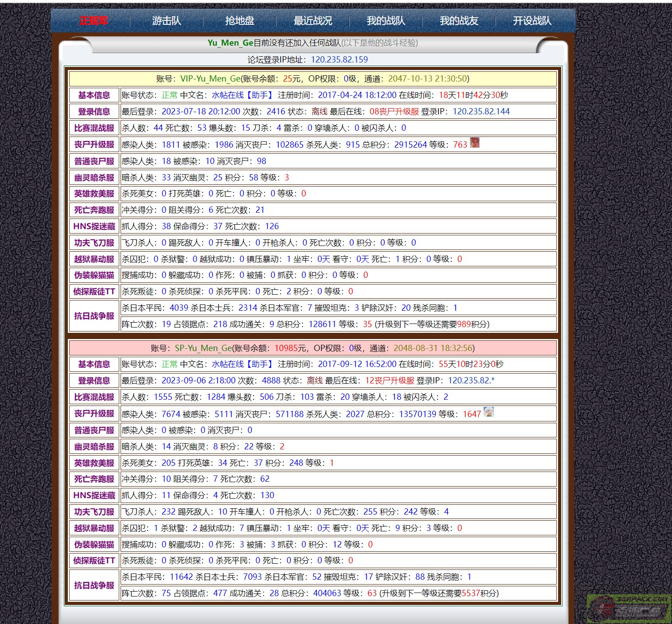Click SP 普通丧尸服 label
Viewport: 672px width, 624px height.
pos(94,430)
